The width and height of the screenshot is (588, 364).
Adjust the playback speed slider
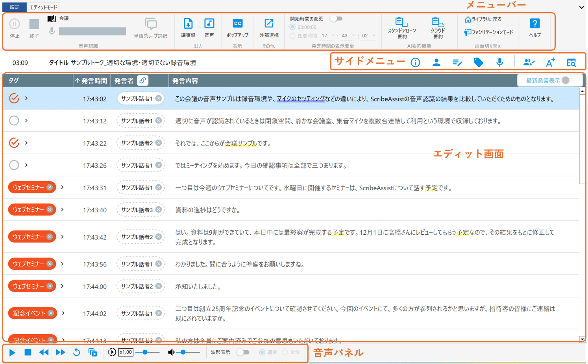tap(145, 352)
